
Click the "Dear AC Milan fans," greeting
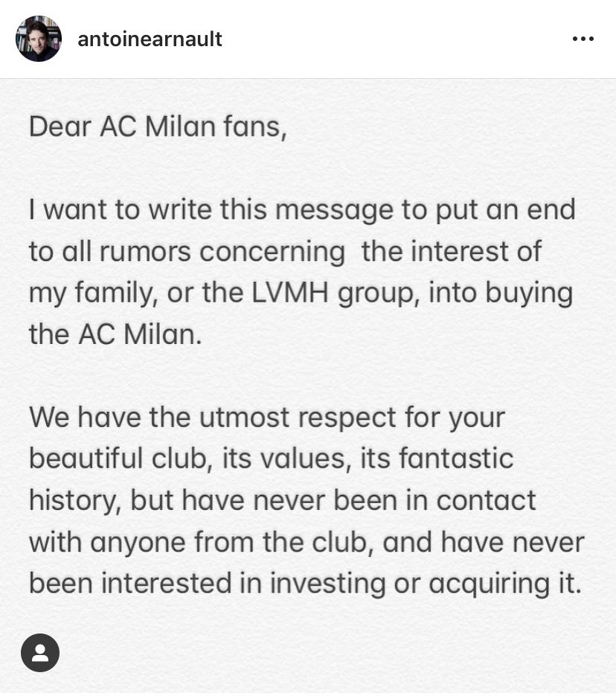coord(157,127)
